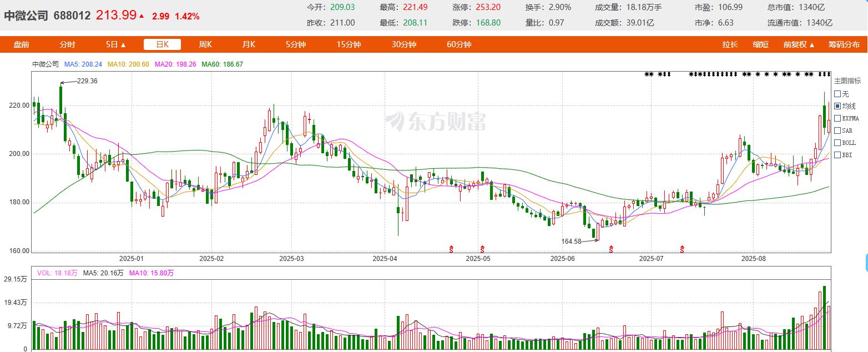Expand the 5日 multi-day dropdown
This screenshot has height=352, width=868.
pos(116,44)
